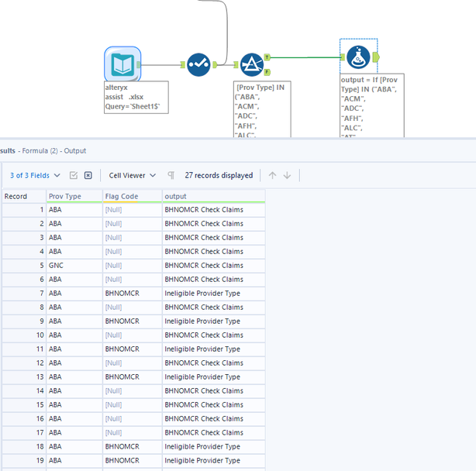This screenshot has height=471, width=476.
Task: Click the Select tool output anchor
Action: [x=215, y=64]
